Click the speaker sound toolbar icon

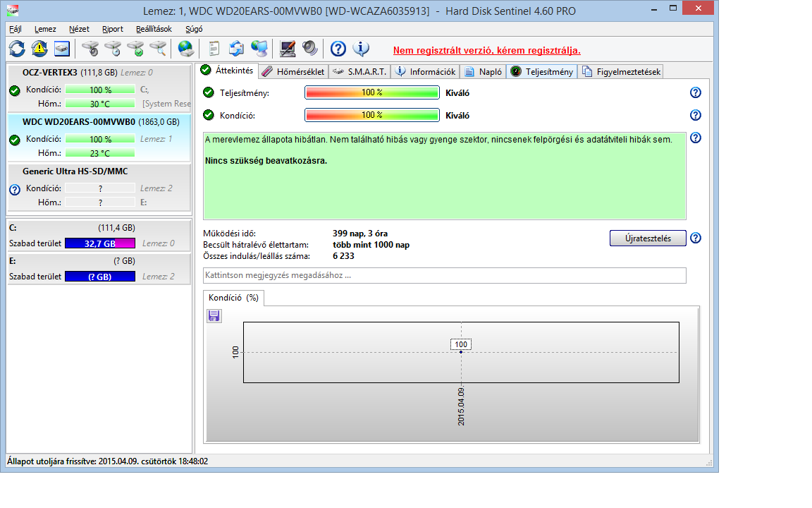click(309, 49)
